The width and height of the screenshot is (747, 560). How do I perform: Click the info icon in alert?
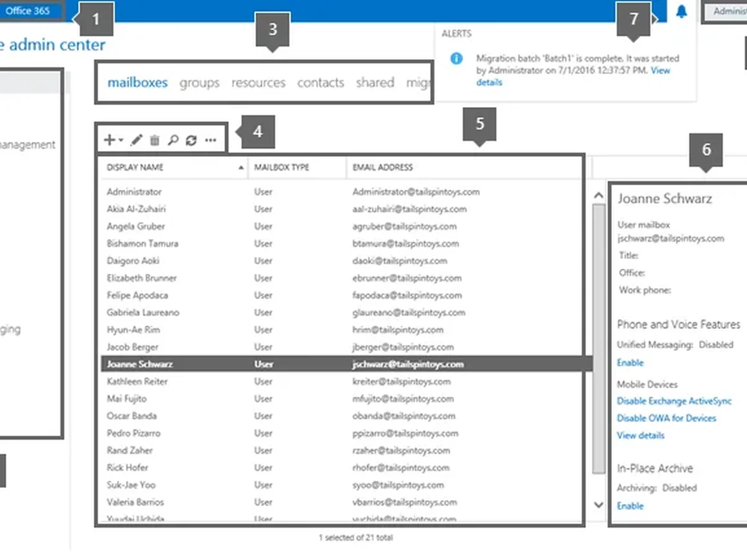[456, 58]
